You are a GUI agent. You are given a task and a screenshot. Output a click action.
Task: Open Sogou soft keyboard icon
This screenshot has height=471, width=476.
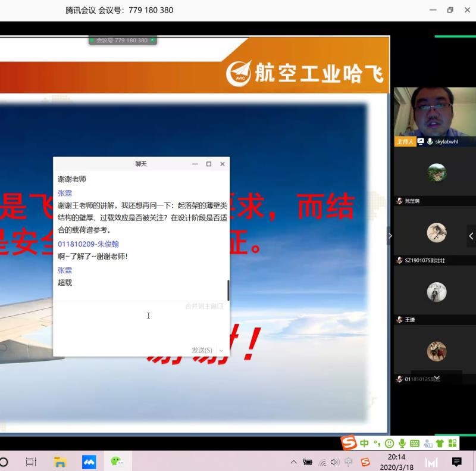415,443
